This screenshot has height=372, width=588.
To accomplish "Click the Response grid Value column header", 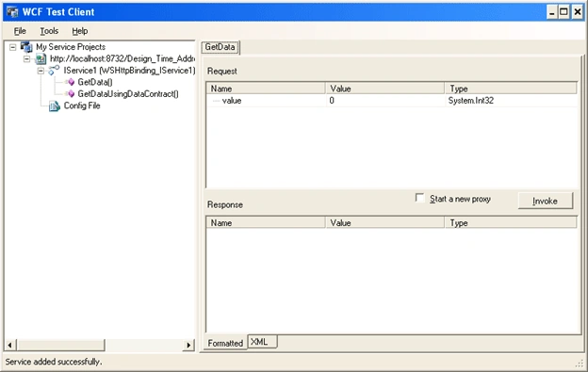I will pos(385,222).
